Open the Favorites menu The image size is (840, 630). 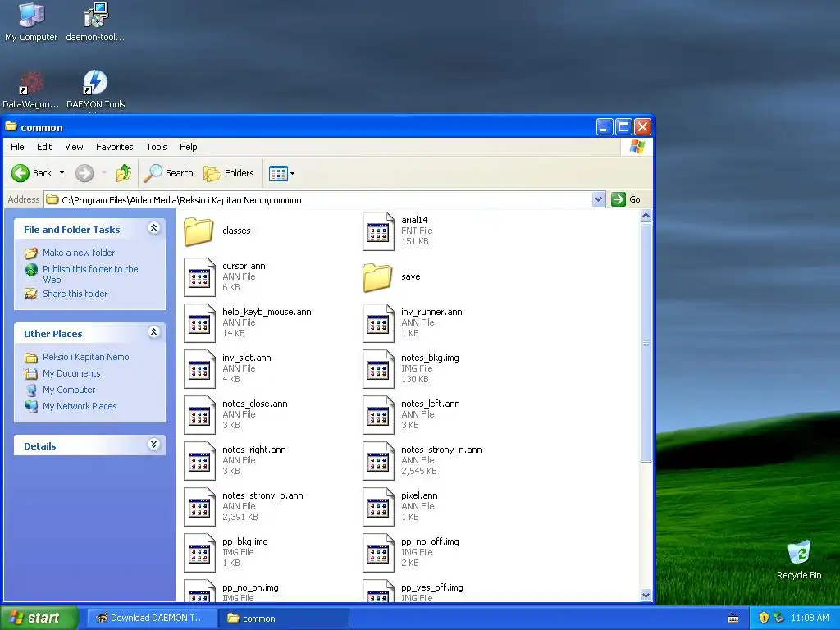point(115,147)
